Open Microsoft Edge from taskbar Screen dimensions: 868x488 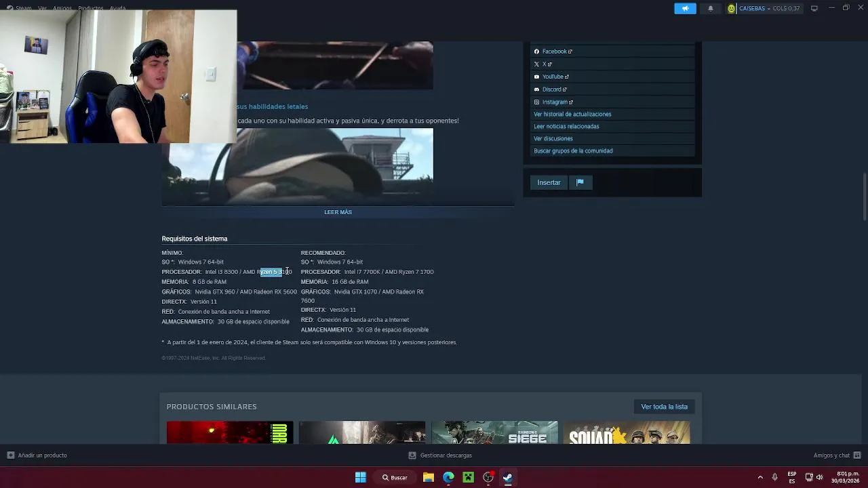point(448,477)
